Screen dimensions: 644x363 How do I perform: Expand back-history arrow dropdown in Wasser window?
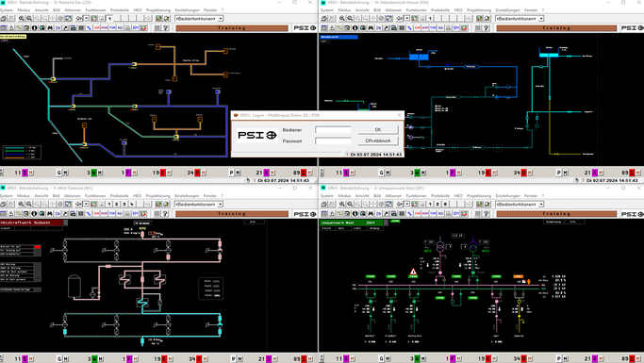coord(407,18)
